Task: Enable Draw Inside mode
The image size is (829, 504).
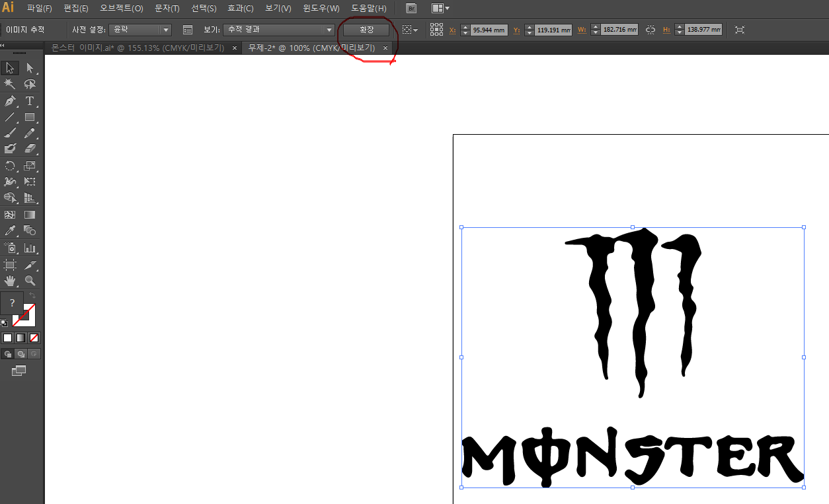Action: click(x=34, y=354)
